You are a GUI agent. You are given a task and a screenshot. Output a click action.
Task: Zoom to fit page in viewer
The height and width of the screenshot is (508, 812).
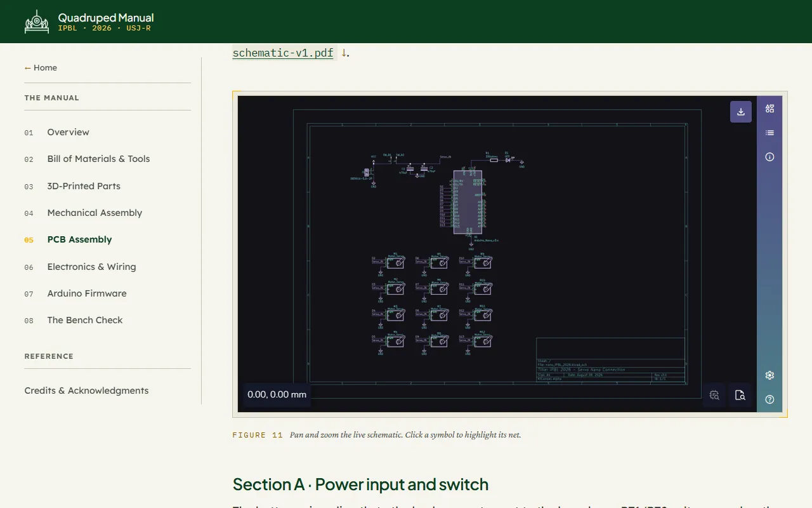point(740,395)
